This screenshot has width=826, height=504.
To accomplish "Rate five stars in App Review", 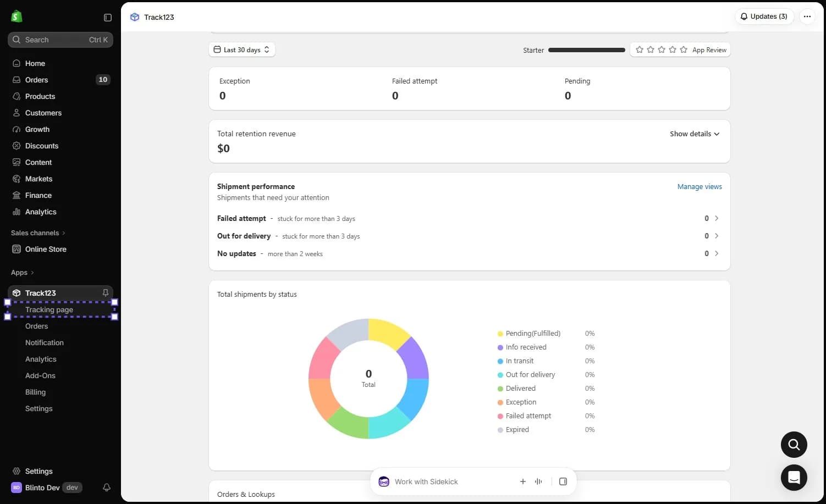I will pyautogui.click(x=684, y=49).
